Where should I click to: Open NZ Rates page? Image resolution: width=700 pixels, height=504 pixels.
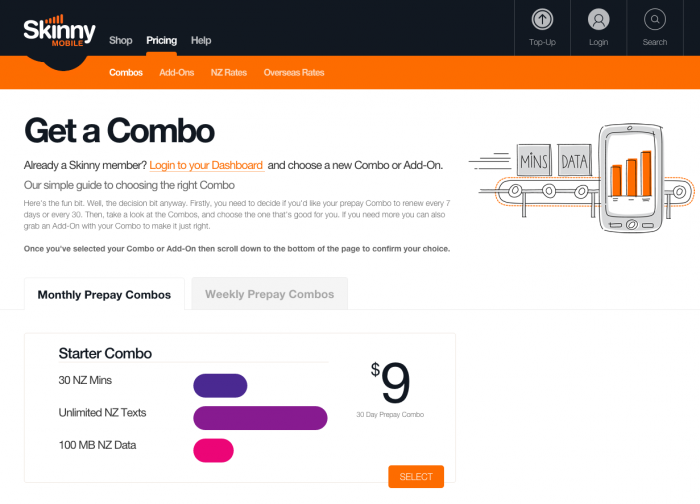pyautogui.click(x=229, y=73)
